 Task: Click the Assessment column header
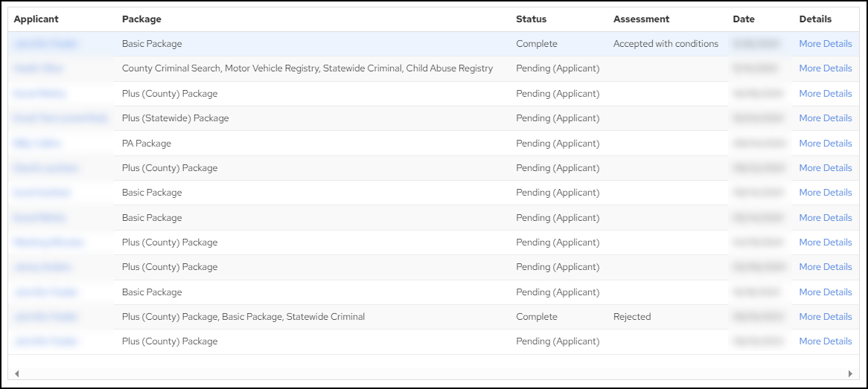coord(641,19)
